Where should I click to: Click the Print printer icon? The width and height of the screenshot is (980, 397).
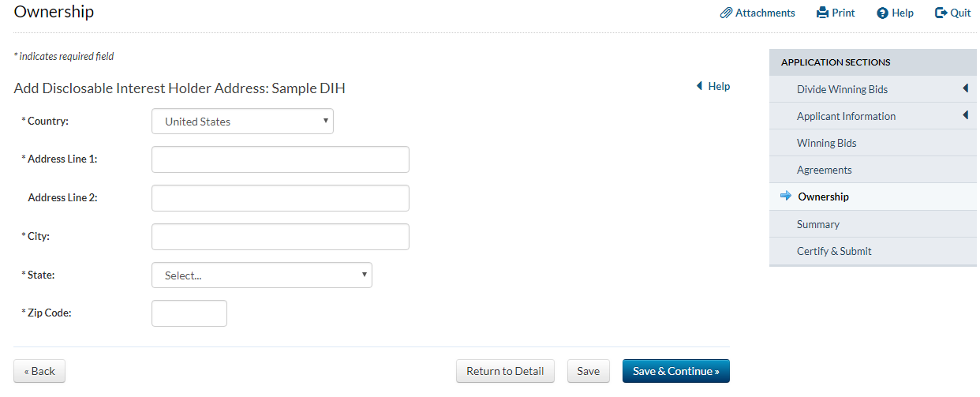tap(822, 13)
